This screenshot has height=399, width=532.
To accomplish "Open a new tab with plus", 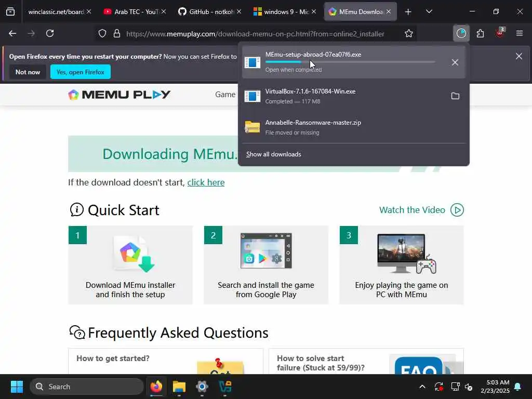I will [x=408, y=12].
